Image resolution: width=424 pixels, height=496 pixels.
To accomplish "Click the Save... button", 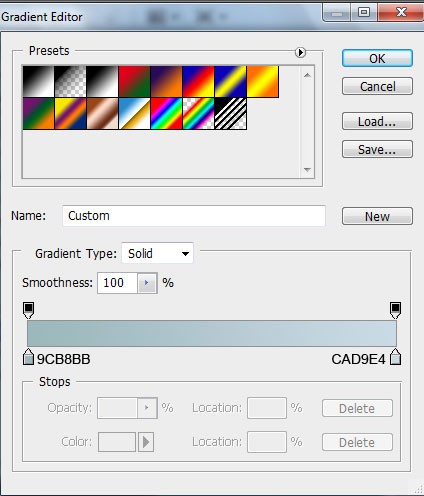I will coord(377,149).
